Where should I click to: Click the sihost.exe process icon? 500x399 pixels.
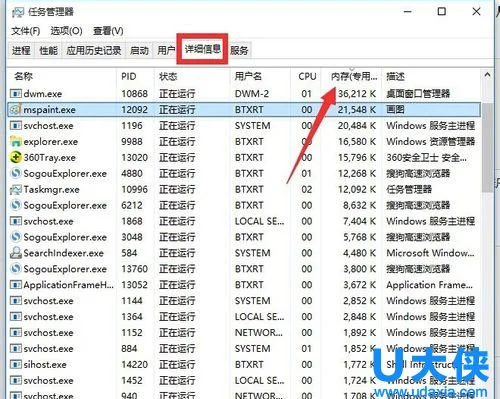pos(16,364)
